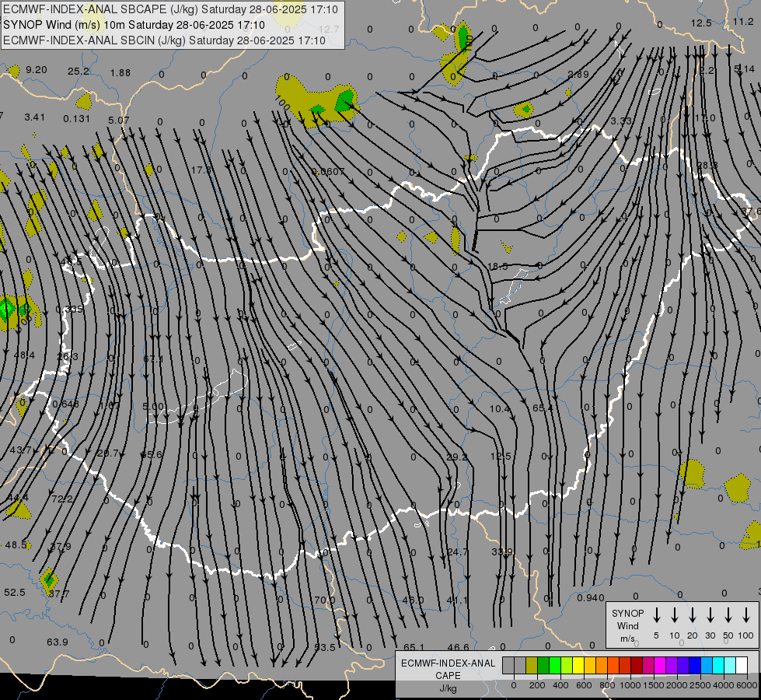Select the dark green CAPE legend swatch

click(543, 666)
